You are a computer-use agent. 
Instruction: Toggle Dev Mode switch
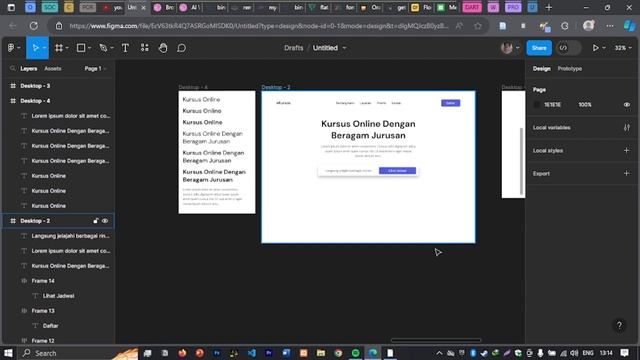coord(568,48)
